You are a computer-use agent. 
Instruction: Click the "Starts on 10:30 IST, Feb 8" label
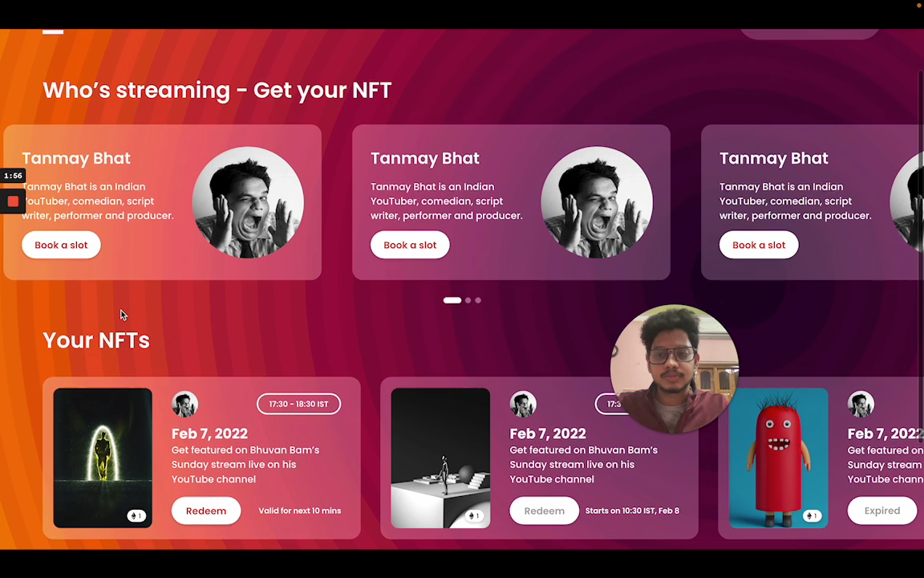(x=632, y=511)
